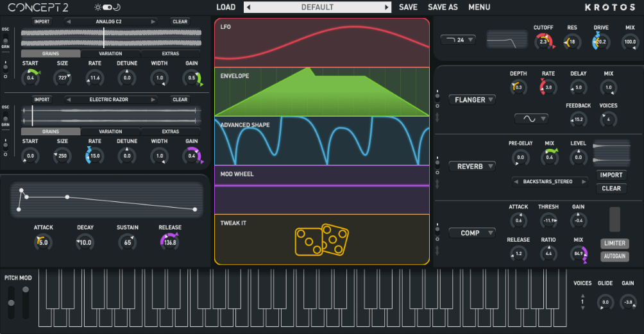Click previous sample arrow beside ELECTRIC RAZOR
The height and width of the screenshot is (334, 644).
[68, 99]
